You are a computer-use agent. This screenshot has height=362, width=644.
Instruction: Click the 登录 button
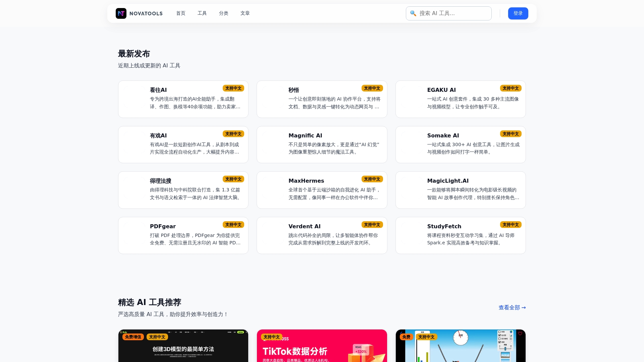pos(518,13)
